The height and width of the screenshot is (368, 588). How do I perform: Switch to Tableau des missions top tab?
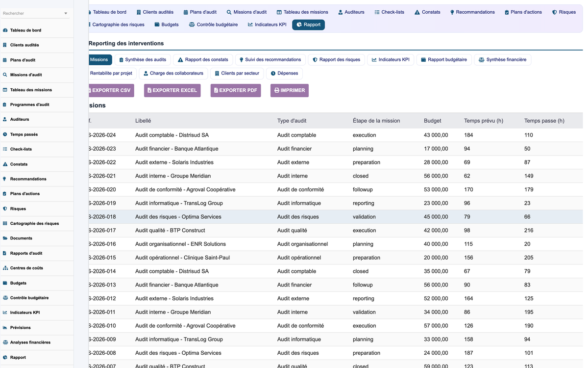[302, 12]
